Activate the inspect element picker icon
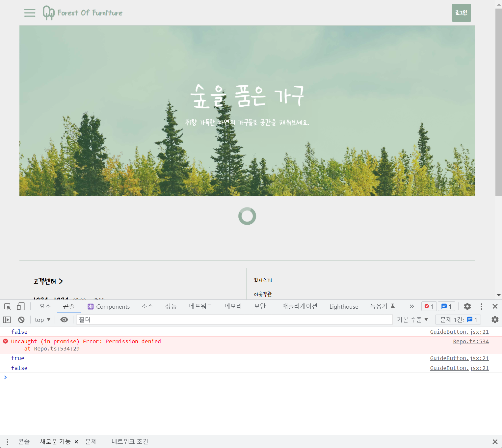Viewport: 502px width, 448px height. 8,306
